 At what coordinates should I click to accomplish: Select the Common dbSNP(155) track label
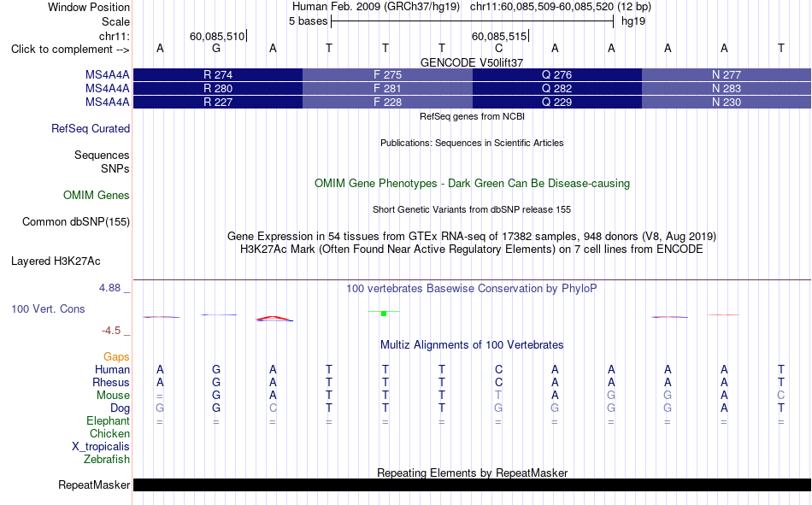tap(75, 221)
